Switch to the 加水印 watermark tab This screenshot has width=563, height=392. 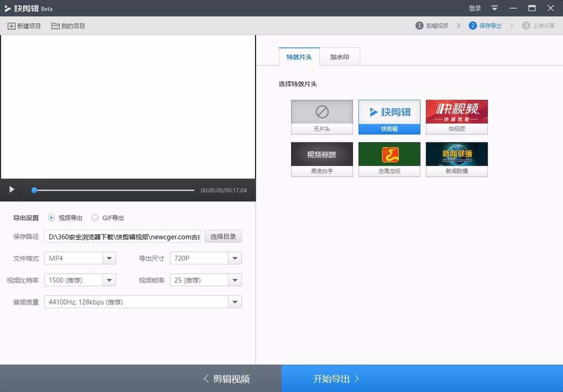[340, 56]
